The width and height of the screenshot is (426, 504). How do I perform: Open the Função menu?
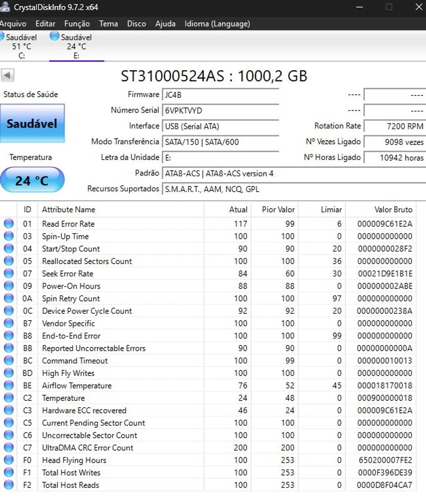coord(76,24)
